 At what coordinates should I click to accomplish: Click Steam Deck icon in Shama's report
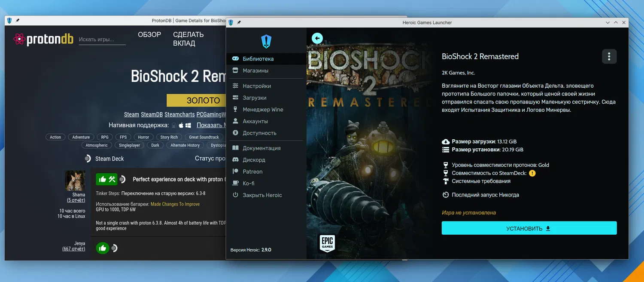(x=122, y=179)
